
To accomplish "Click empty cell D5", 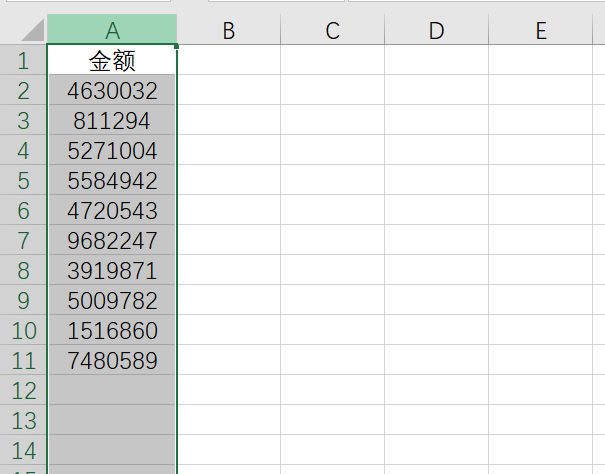I will coord(436,180).
